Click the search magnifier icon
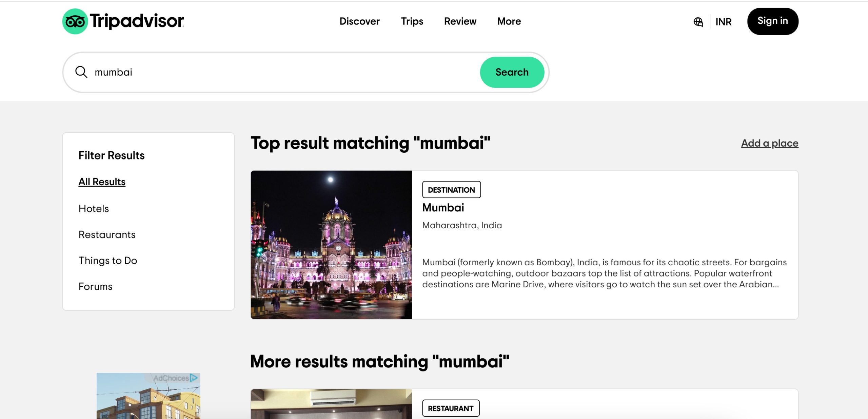868x419 pixels. (x=81, y=72)
